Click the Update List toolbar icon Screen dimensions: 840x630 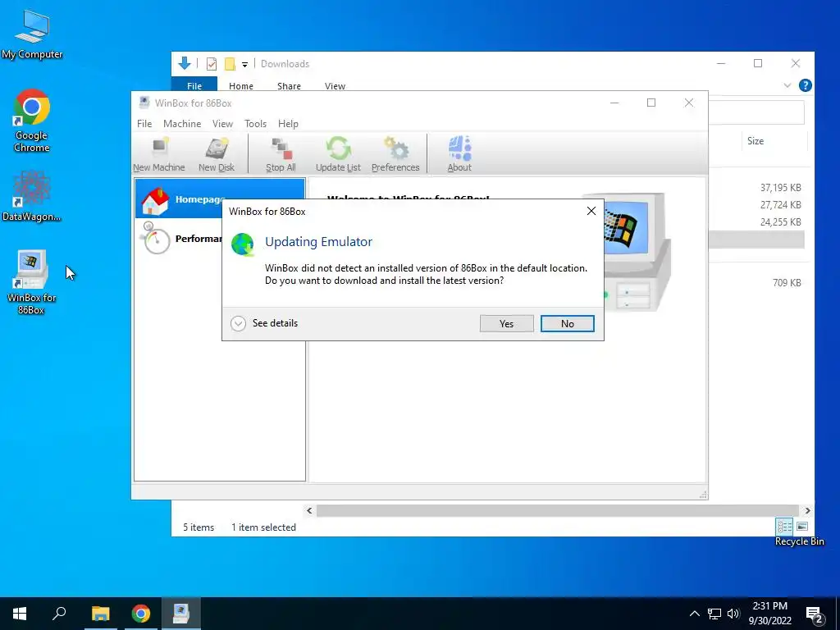point(338,154)
